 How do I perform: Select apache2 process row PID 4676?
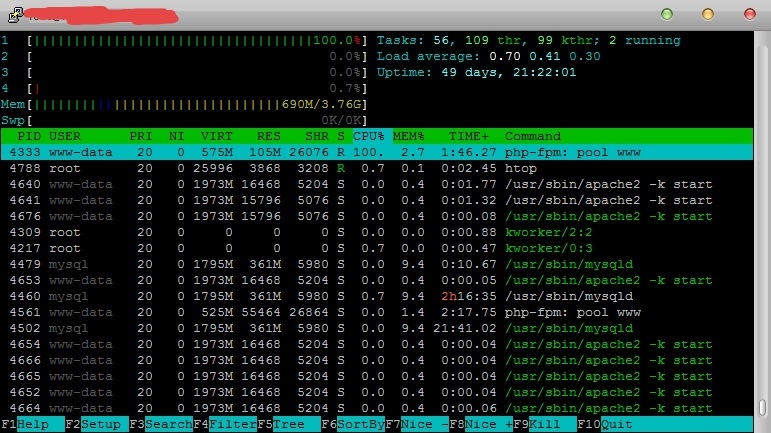tap(377, 216)
